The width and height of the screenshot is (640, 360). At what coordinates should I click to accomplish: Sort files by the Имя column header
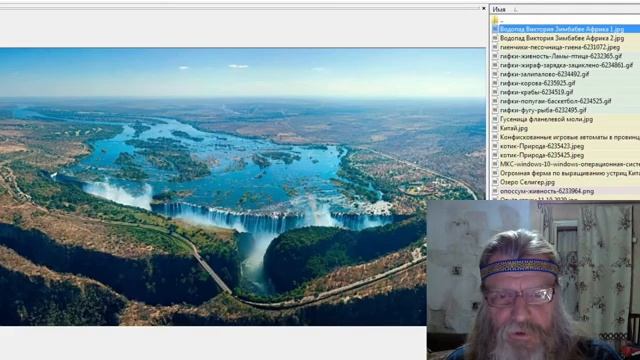[x=499, y=9]
